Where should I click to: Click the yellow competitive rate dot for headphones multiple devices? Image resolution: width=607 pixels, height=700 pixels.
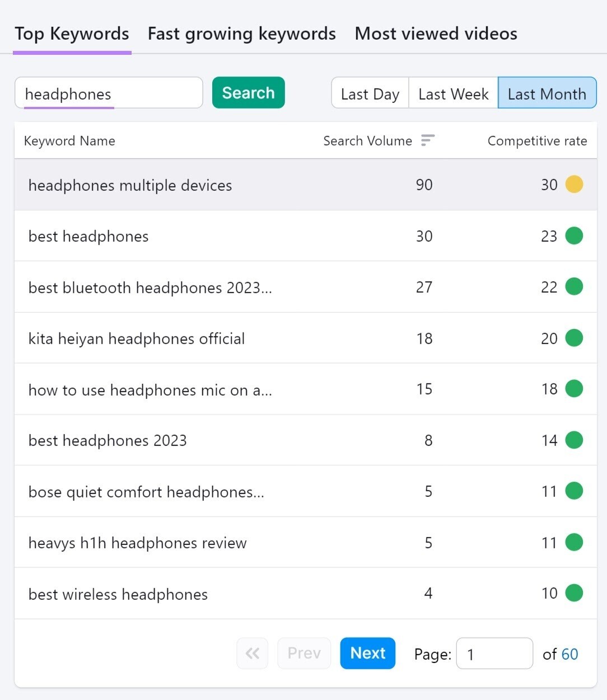(x=574, y=184)
